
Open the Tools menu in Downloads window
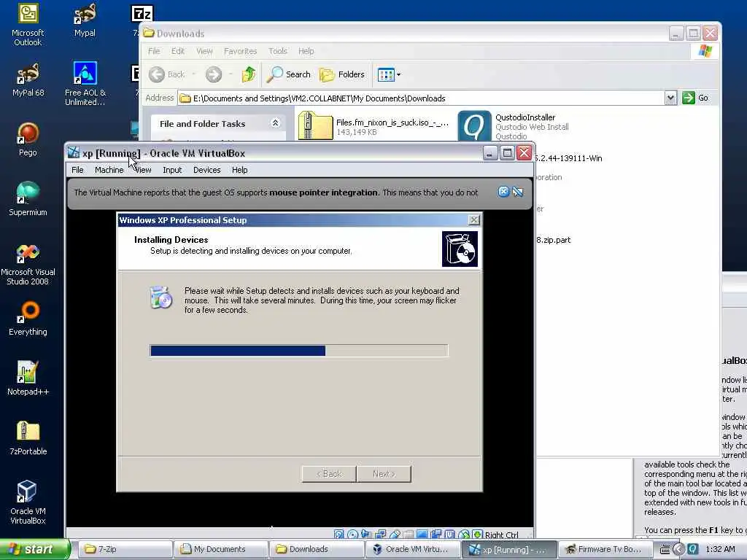pyautogui.click(x=278, y=51)
